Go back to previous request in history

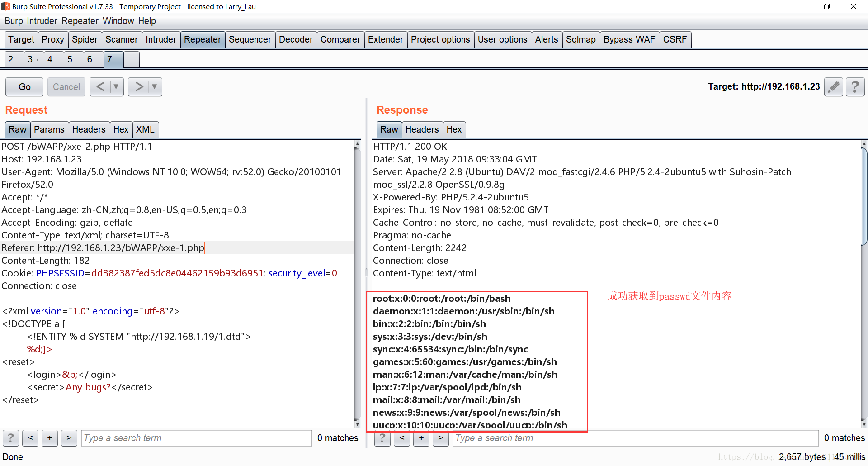[x=100, y=86]
